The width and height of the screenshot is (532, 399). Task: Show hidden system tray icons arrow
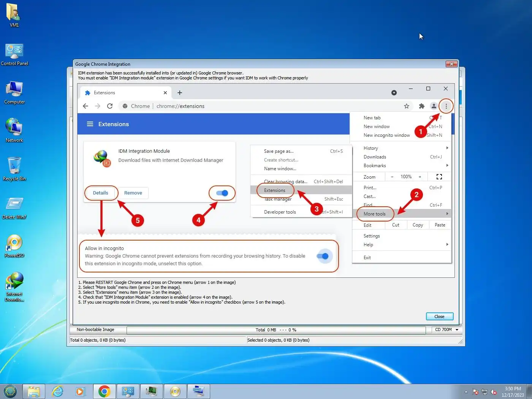466,392
